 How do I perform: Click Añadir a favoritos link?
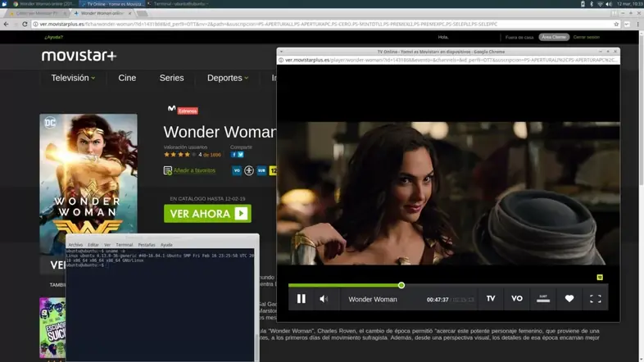point(194,170)
